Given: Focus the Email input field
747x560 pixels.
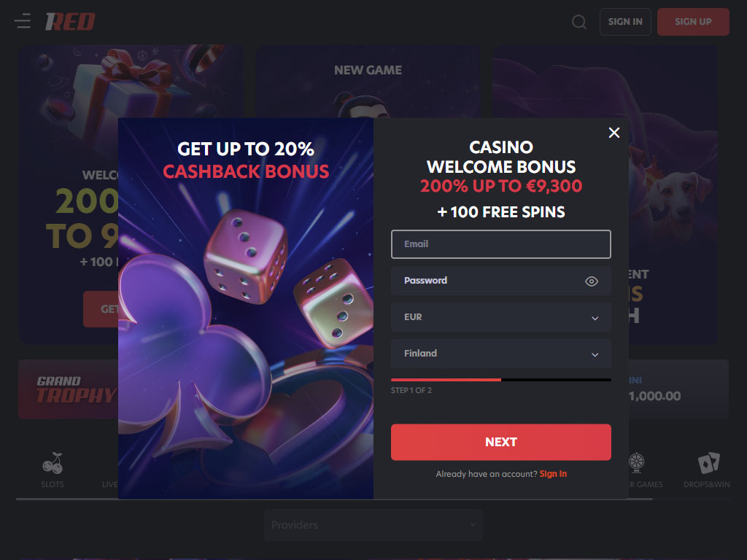Looking at the screenshot, I should (x=500, y=244).
